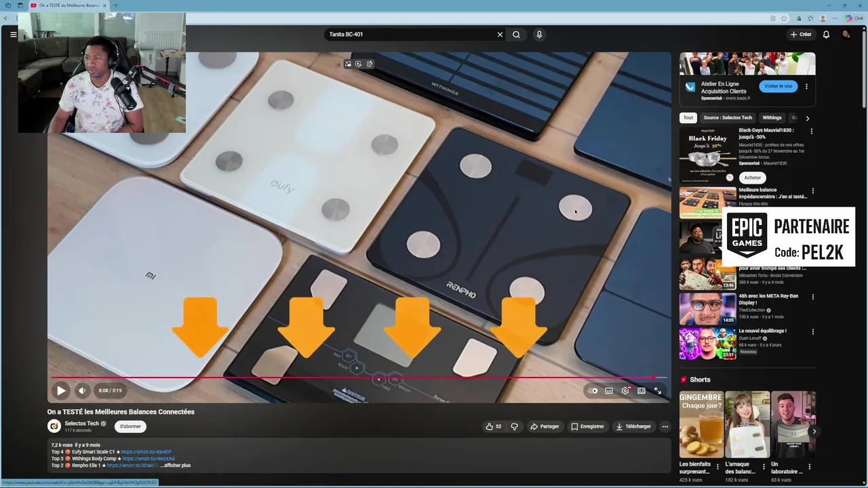Play the video
This screenshot has width=868, height=488.
coord(61,390)
